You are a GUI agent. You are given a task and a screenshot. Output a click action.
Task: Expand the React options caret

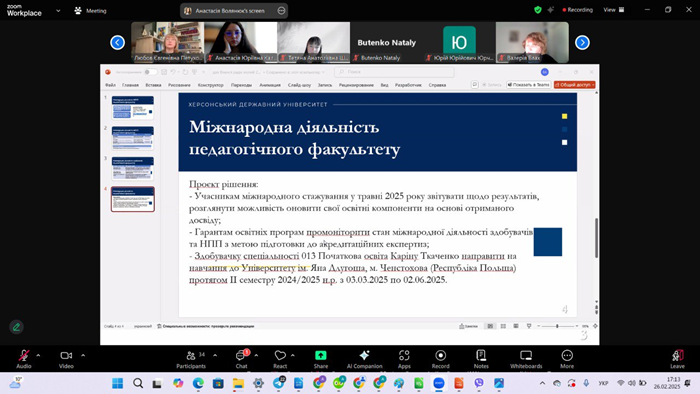coord(293,356)
